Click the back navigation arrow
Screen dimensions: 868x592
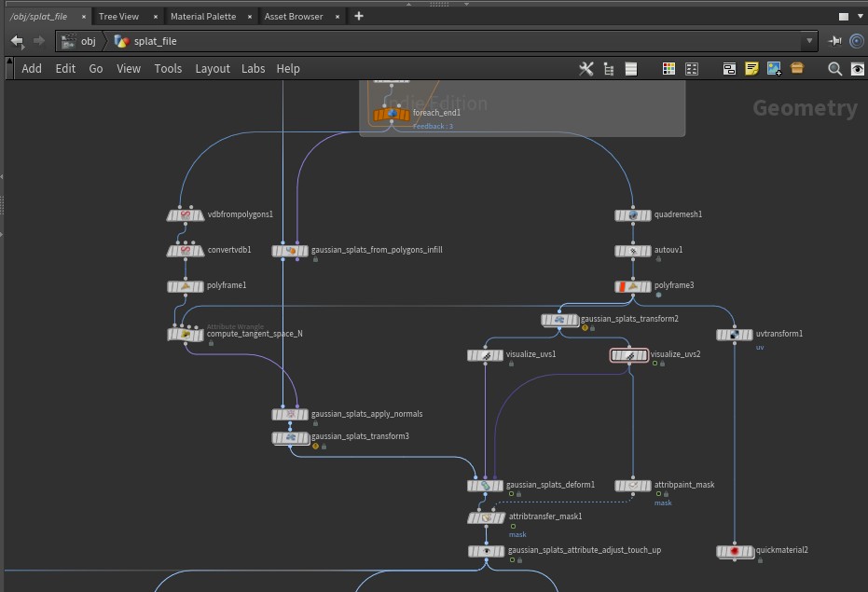17,41
